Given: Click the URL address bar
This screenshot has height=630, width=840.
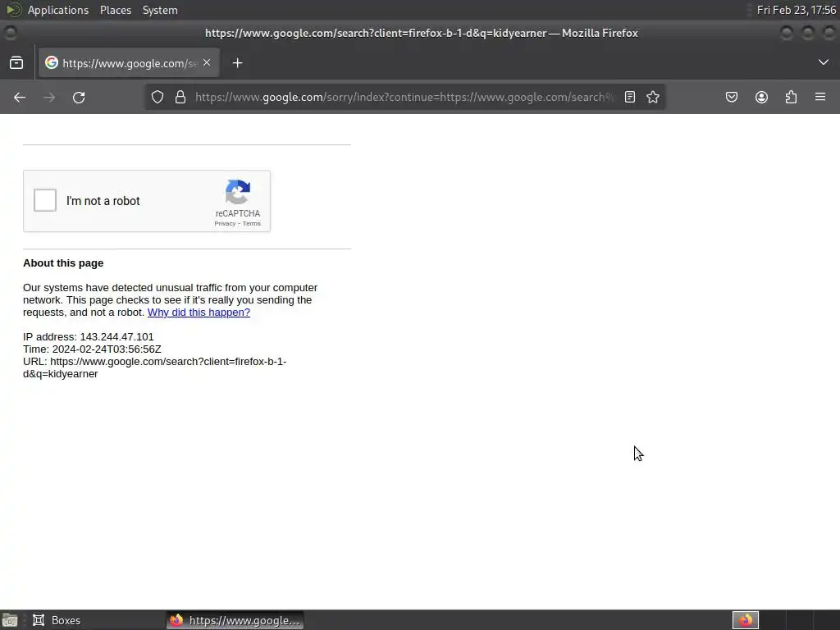Looking at the screenshot, I should tap(404, 97).
